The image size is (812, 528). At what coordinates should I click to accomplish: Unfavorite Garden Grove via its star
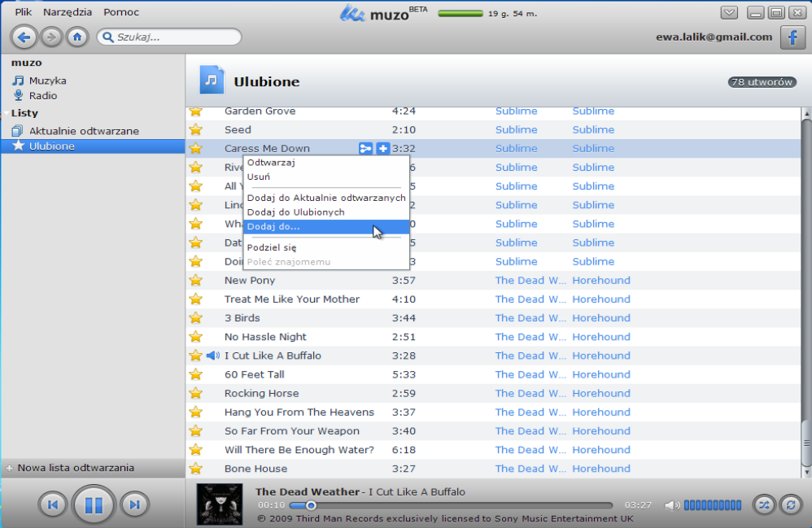(196, 111)
